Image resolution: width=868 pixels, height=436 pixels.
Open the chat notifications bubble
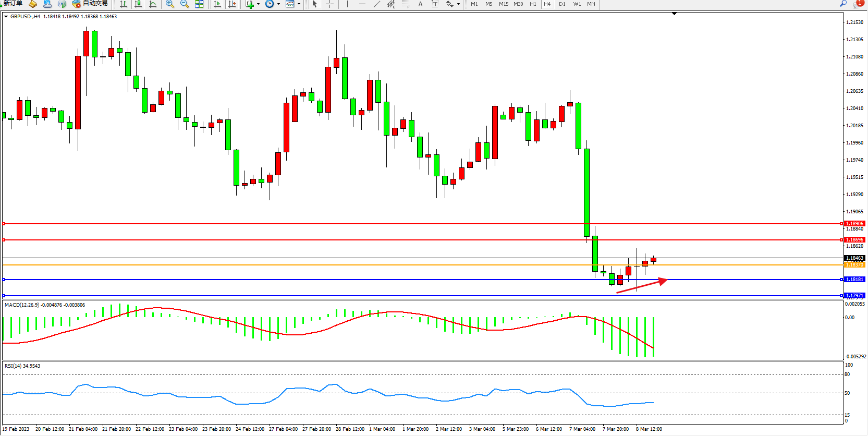point(858,4)
